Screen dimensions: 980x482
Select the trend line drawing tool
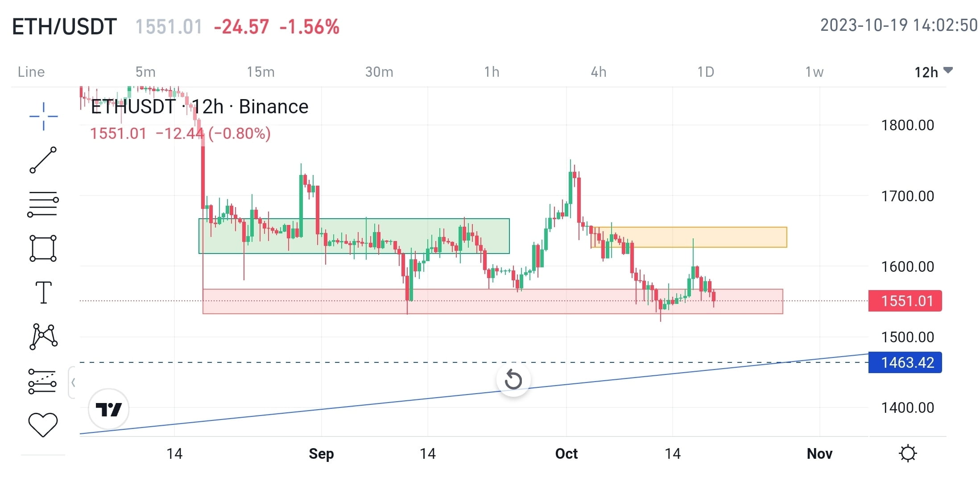43,160
